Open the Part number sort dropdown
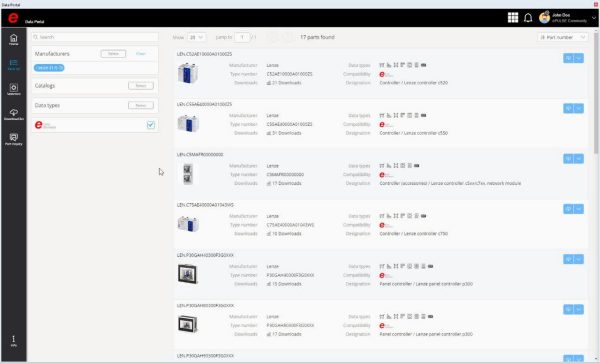Screen dimensions: 600x363 point(562,37)
